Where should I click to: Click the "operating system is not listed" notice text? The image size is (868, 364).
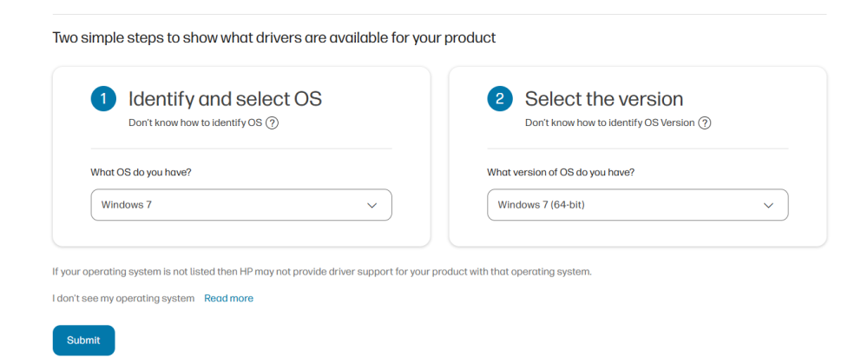pyautogui.click(x=322, y=271)
